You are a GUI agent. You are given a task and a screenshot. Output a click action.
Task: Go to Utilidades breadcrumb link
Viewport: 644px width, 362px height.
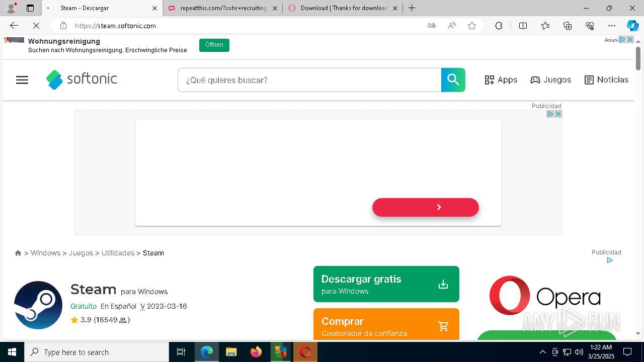tap(118, 253)
